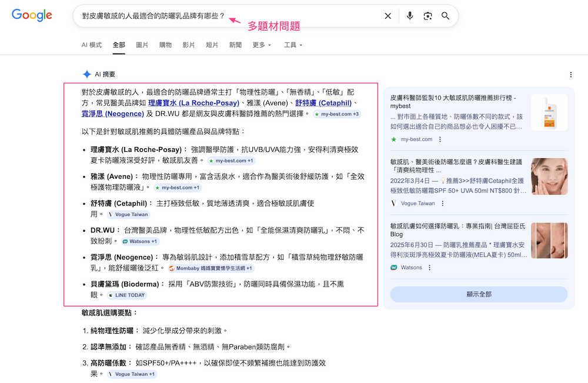The width and height of the screenshot is (588, 383).
Task: Switch to the 圖片 images tab
Action: tap(141, 44)
